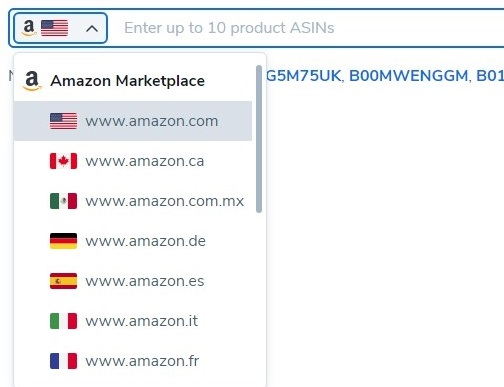Select www.amazon.de marketplace
Viewport: 504px width, 387px height.
tap(133, 241)
